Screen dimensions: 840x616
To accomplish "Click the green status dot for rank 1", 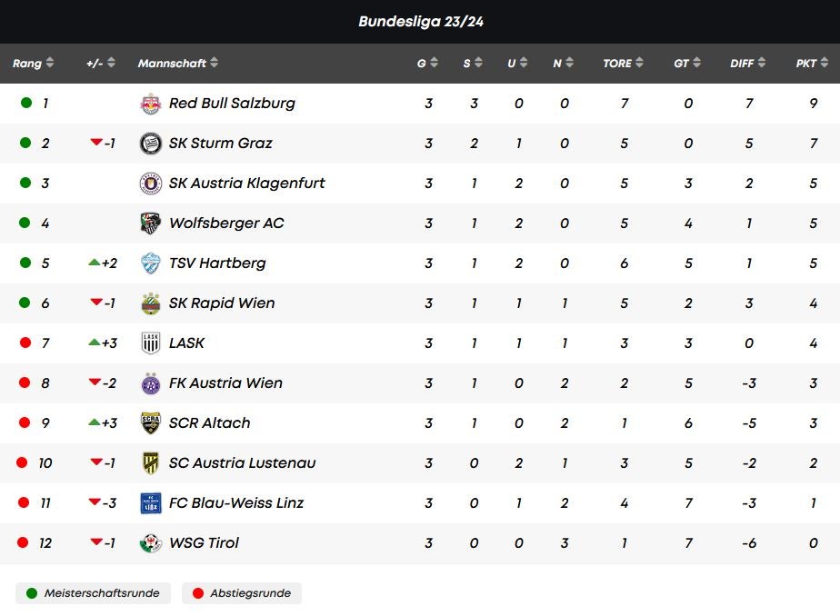I will point(25,104).
